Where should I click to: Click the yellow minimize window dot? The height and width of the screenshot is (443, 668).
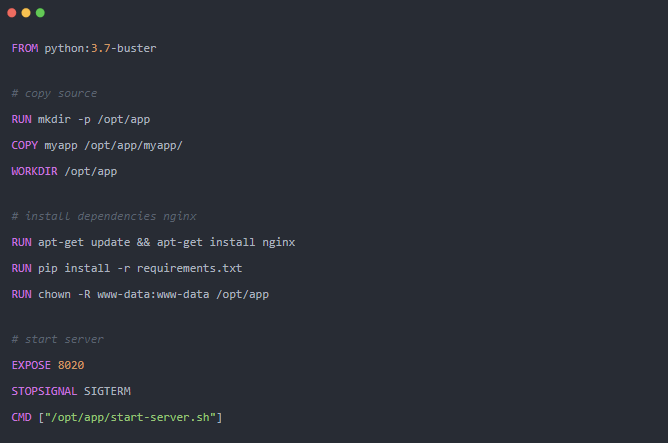click(26, 13)
